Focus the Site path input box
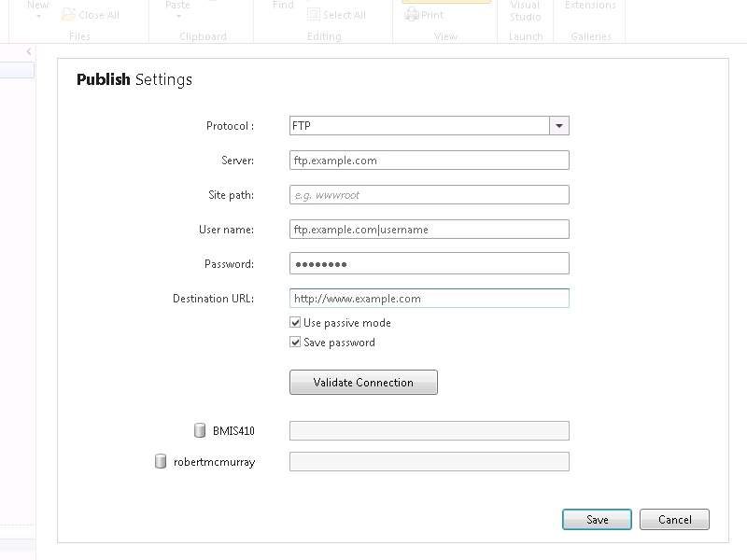The width and height of the screenshot is (747, 560). click(429, 195)
